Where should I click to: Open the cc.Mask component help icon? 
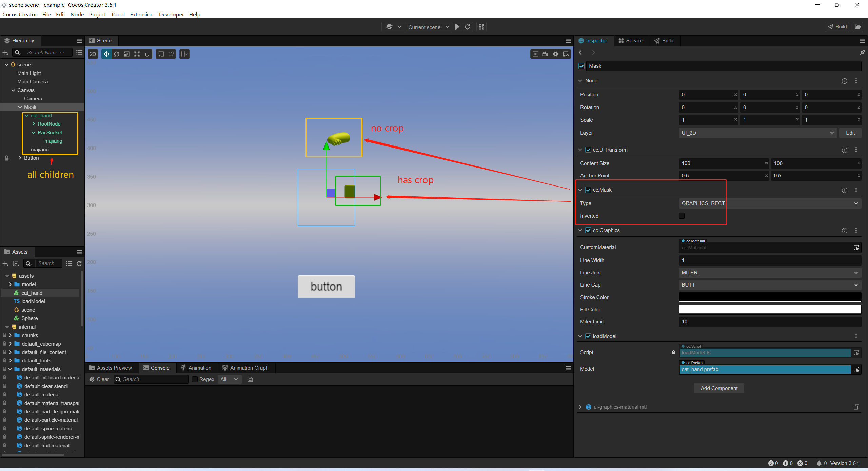[x=844, y=190]
